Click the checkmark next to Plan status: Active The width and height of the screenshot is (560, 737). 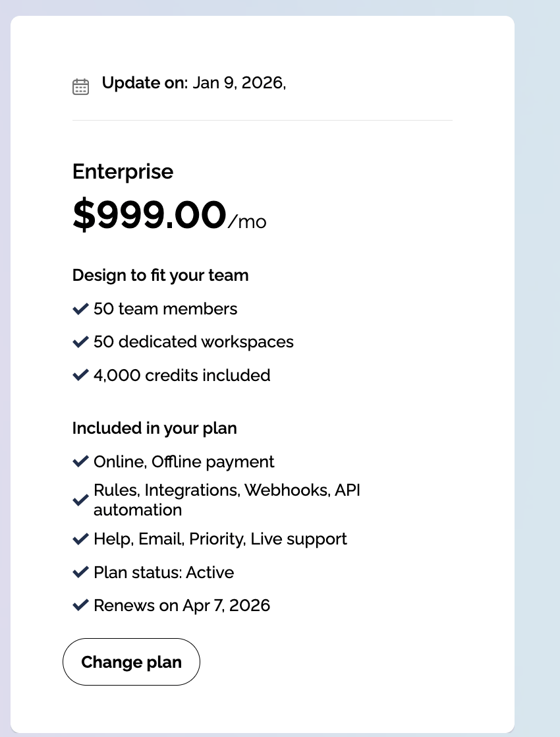(x=80, y=572)
